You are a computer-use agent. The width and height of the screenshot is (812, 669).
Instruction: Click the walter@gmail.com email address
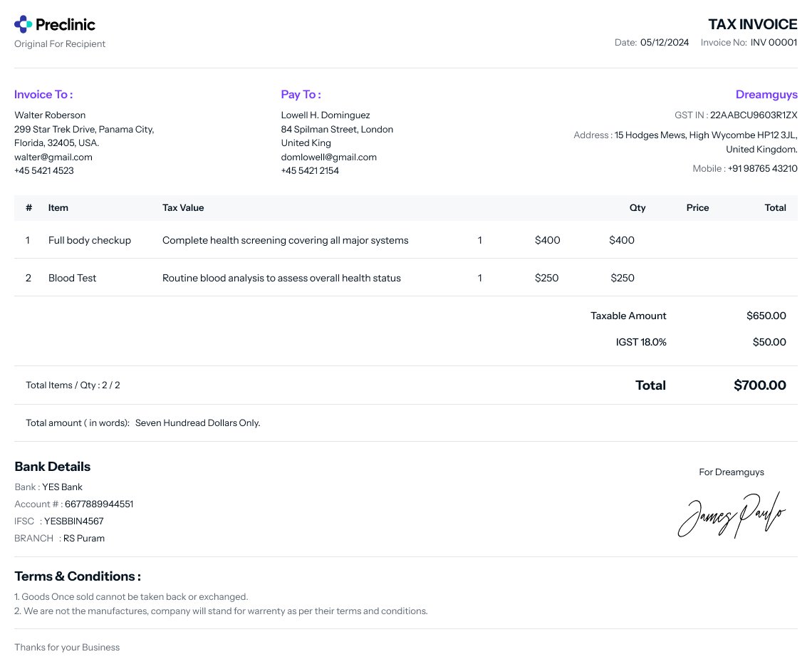pos(53,157)
